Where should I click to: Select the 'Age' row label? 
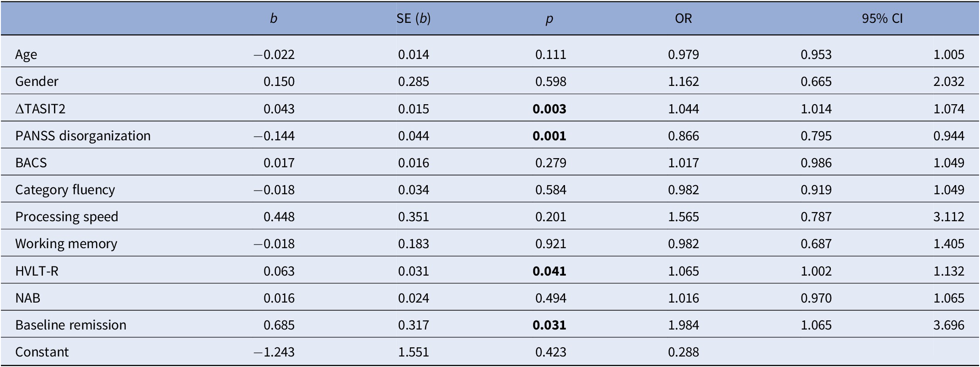pos(26,55)
